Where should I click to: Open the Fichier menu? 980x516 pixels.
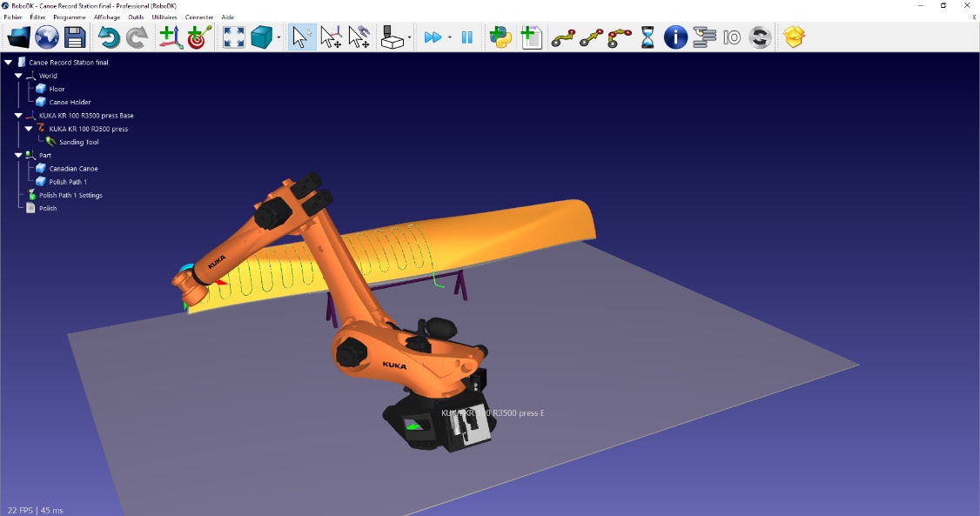coord(12,17)
